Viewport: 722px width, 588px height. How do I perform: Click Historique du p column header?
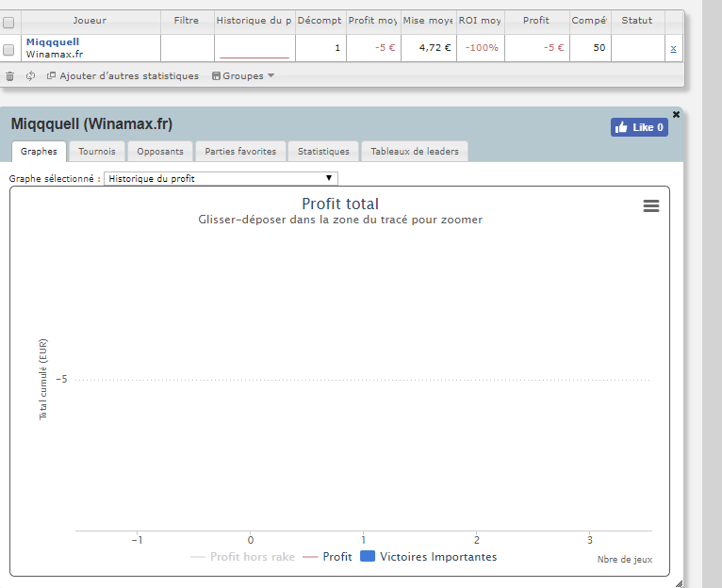pos(254,21)
